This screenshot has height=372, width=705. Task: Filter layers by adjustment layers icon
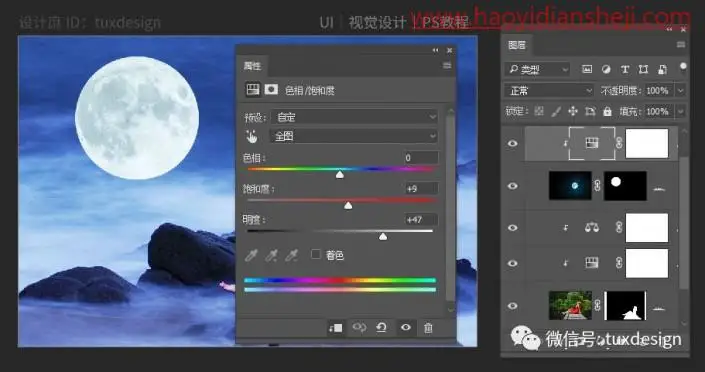(x=606, y=69)
